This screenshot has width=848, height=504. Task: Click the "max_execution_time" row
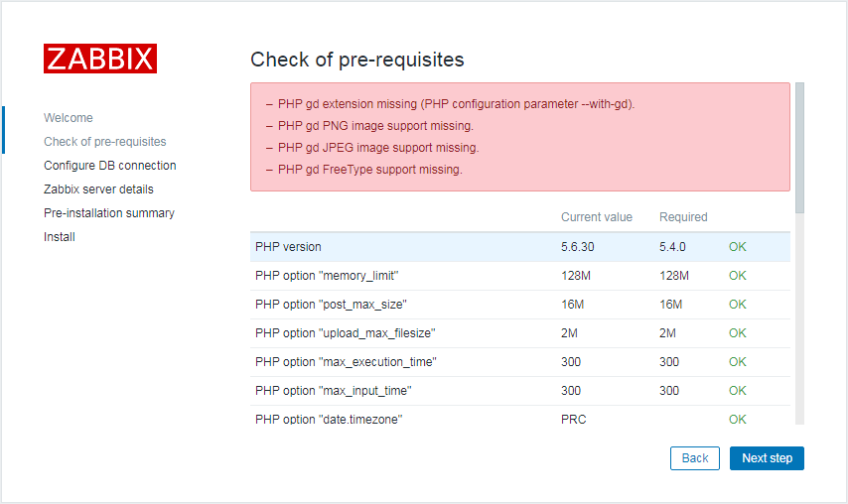tap(519, 362)
